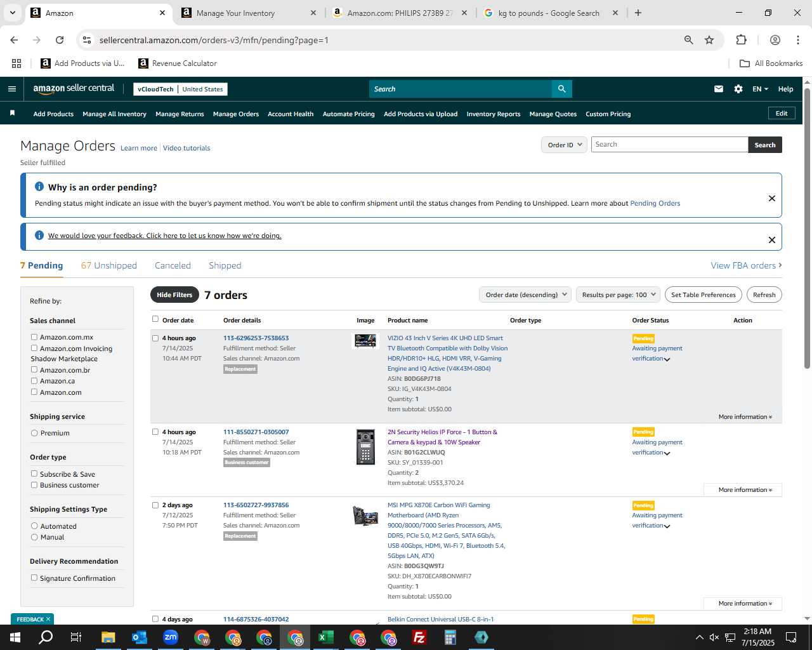
Task: Switch to the 67 Unshipped tab
Action: [108, 265]
